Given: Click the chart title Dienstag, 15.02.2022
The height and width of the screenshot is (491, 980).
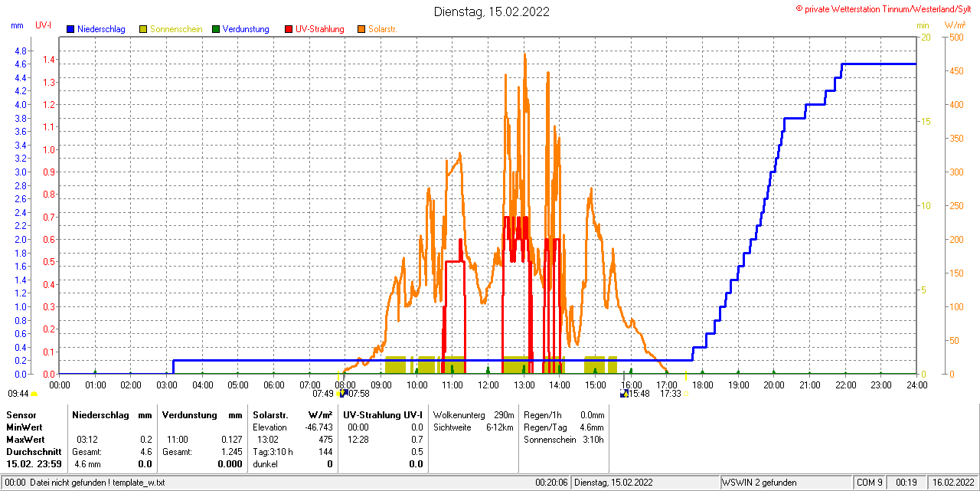Looking at the screenshot, I should (x=491, y=11).
